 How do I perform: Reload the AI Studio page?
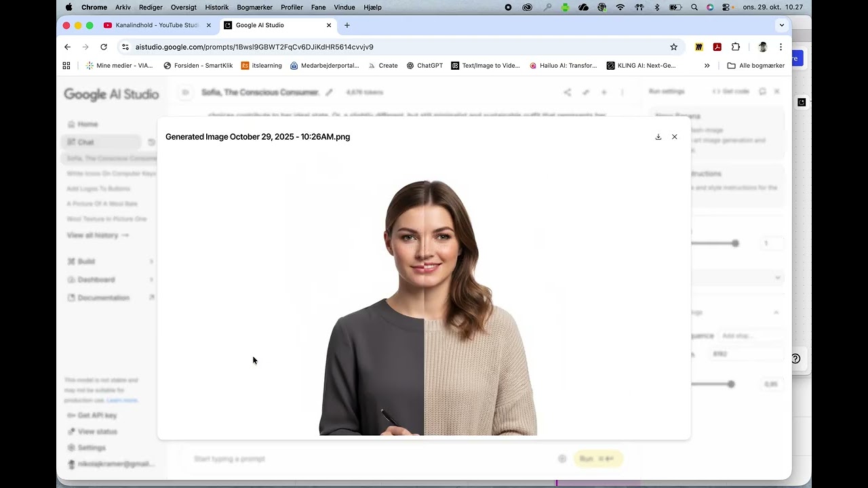pyautogui.click(x=104, y=47)
